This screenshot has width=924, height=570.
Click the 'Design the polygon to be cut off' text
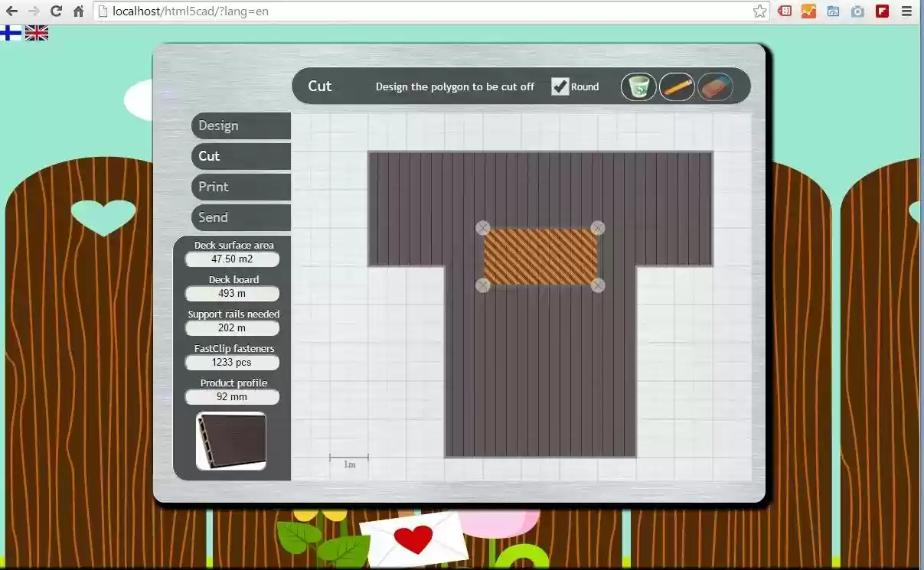pyautogui.click(x=455, y=86)
